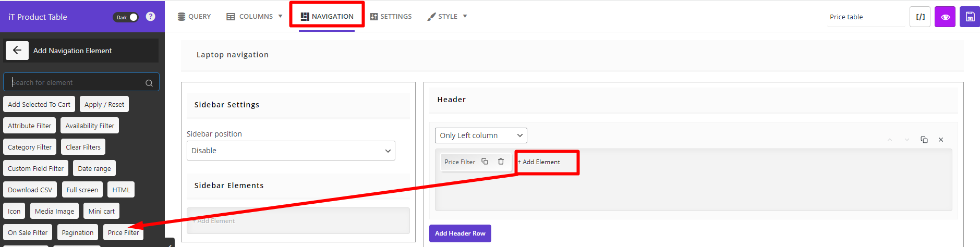Click the save floppy disk icon
Screen dimensions: 980x247
[x=970, y=17]
